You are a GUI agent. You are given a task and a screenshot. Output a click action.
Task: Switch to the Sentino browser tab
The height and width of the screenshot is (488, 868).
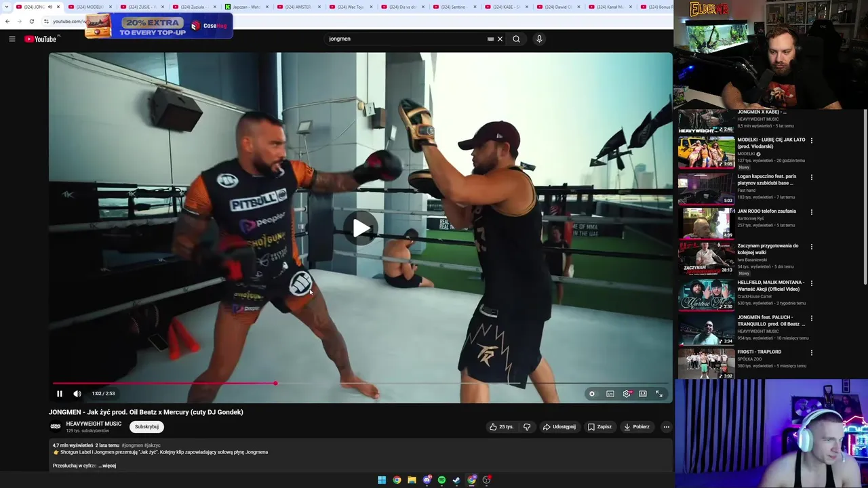pyautogui.click(x=455, y=7)
